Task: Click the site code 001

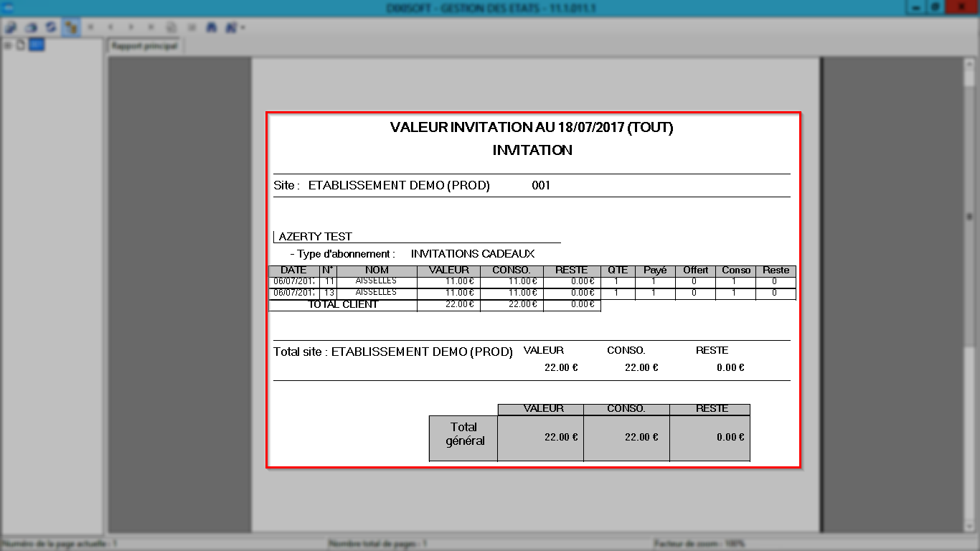Action: coord(541,185)
